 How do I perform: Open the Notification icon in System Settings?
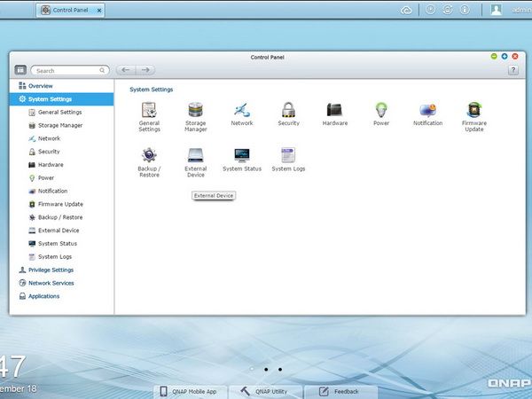point(427,110)
